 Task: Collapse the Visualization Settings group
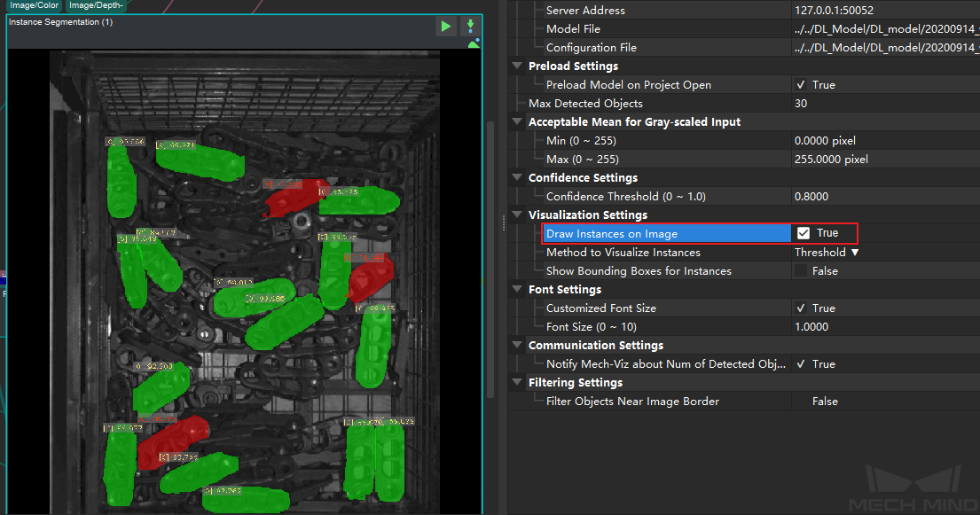tap(518, 215)
